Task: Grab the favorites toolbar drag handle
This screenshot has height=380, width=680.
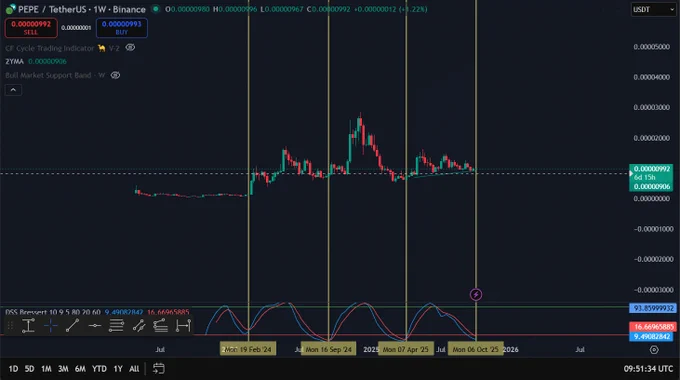Action: (10, 325)
